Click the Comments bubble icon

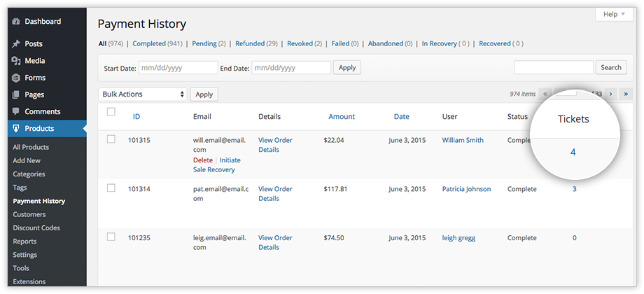tap(15, 112)
